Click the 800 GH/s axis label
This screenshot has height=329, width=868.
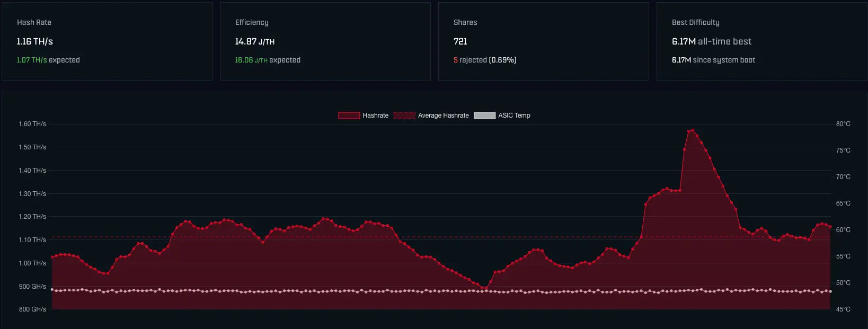[x=32, y=309]
